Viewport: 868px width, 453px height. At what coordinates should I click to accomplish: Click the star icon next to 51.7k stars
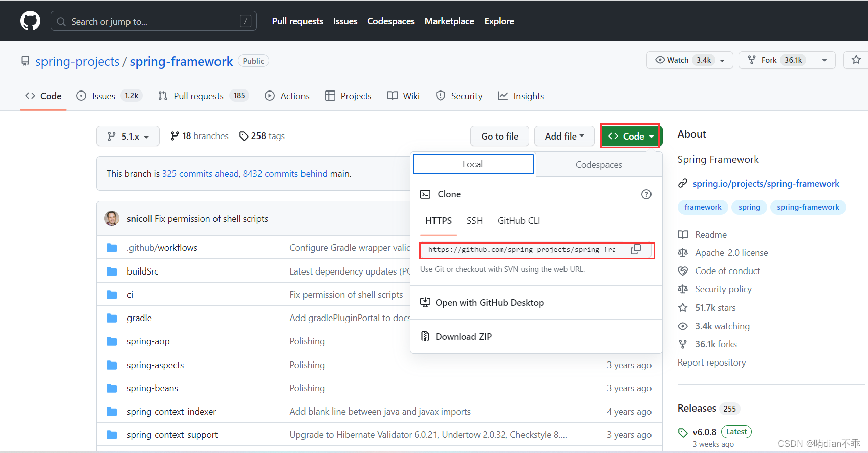click(x=683, y=308)
